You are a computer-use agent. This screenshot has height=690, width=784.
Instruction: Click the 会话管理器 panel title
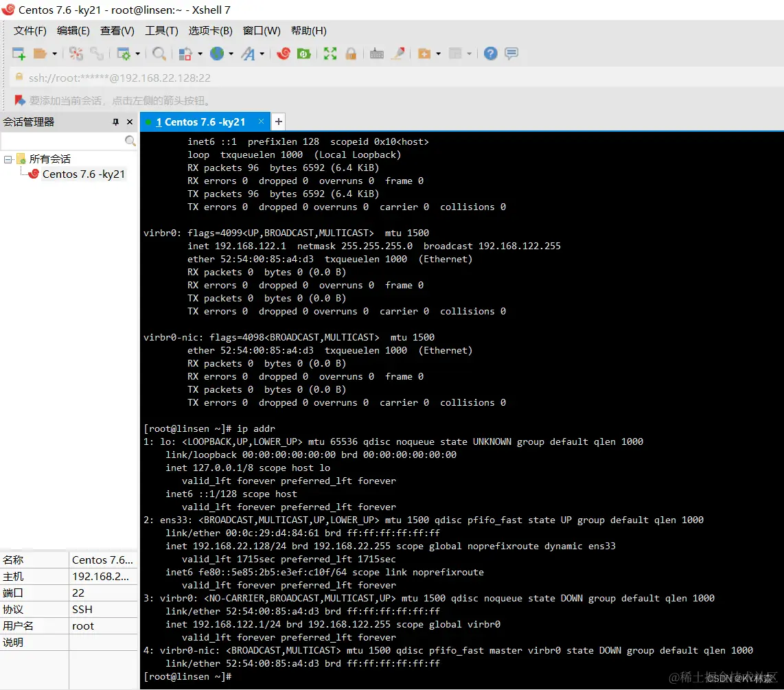point(29,122)
